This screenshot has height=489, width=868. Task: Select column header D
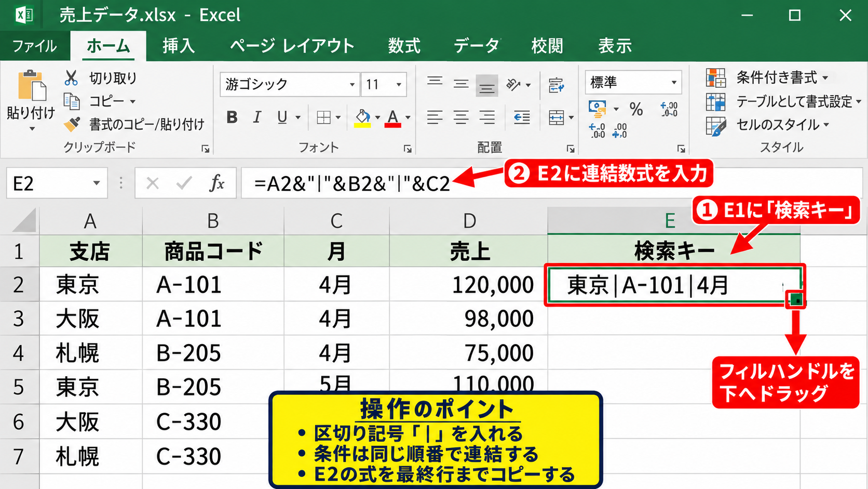tap(469, 221)
